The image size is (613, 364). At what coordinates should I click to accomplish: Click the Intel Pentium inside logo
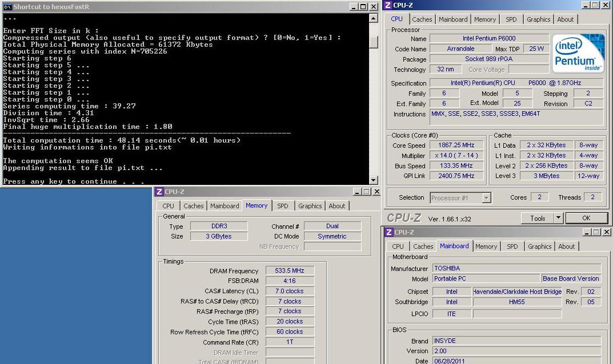pos(577,54)
